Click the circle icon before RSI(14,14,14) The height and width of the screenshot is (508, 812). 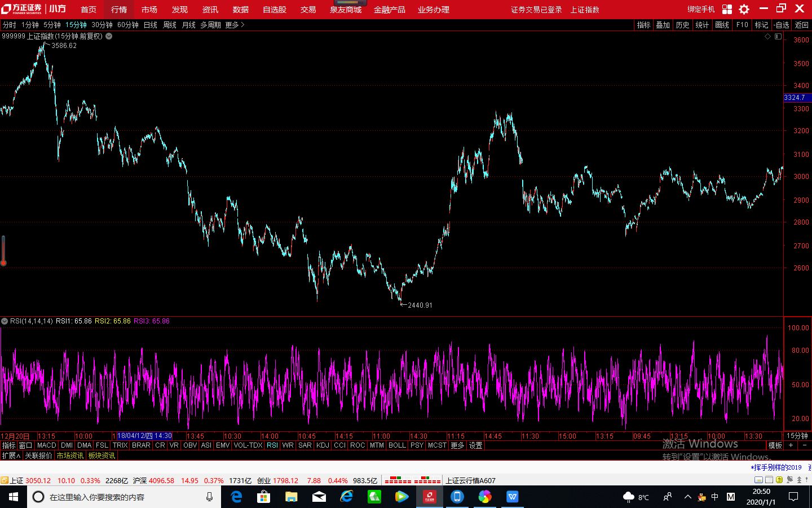(x=5, y=321)
